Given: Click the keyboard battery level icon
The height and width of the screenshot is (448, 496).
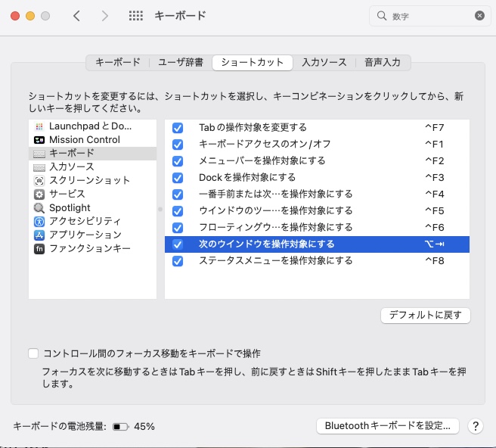Looking at the screenshot, I should pyautogui.click(x=120, y=427).
